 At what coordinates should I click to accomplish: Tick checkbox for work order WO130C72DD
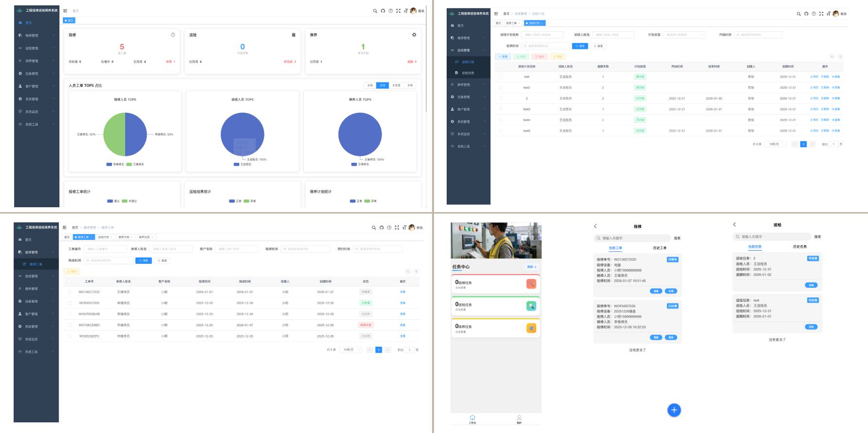[70, 292]
